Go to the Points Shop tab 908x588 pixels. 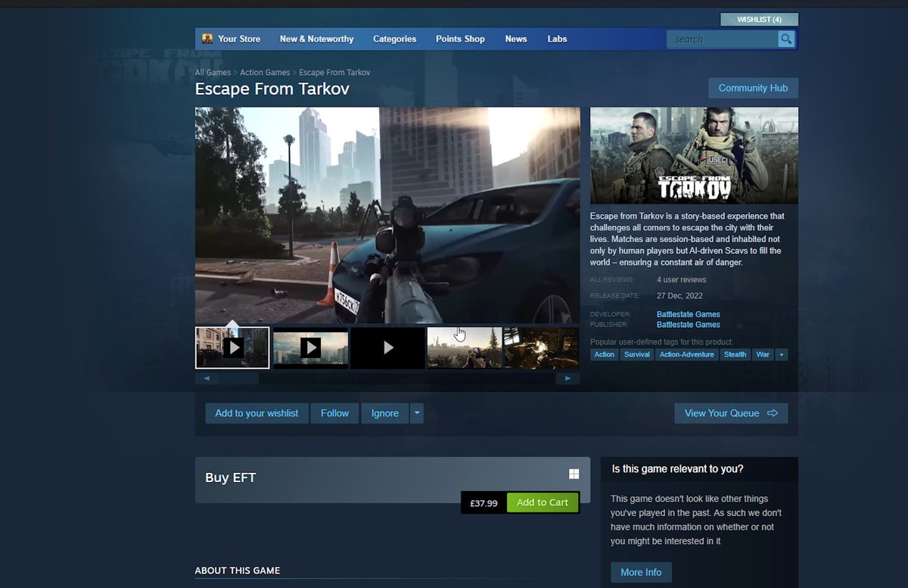pos(460,39)
